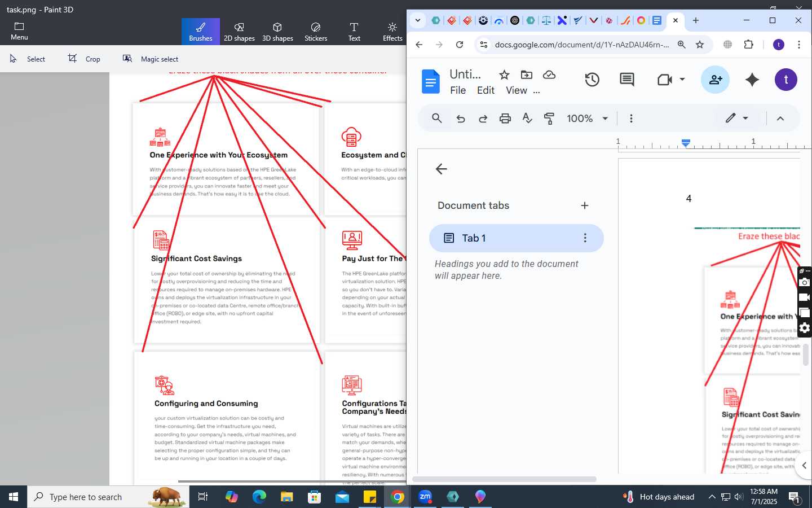Open the Paint 3D Menu
The image size is (812, 508).
tap(19, 32)
